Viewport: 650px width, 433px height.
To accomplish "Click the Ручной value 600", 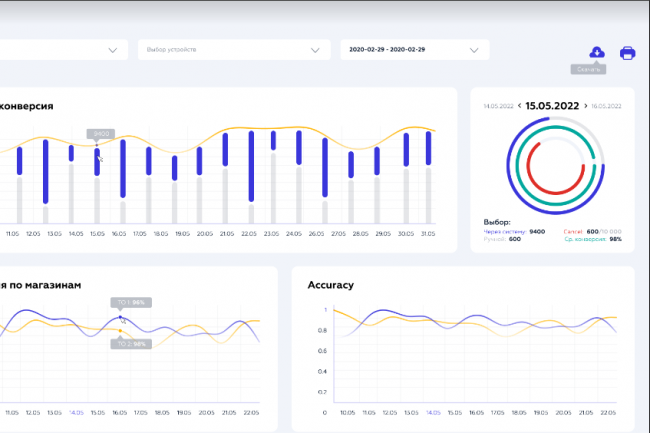I will pos(514,239).
